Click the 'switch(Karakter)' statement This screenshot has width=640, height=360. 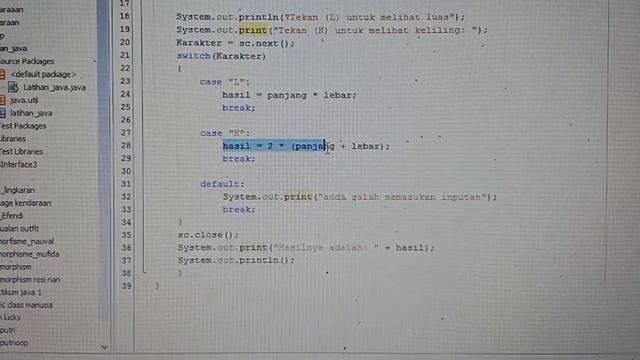coord(221,56)
